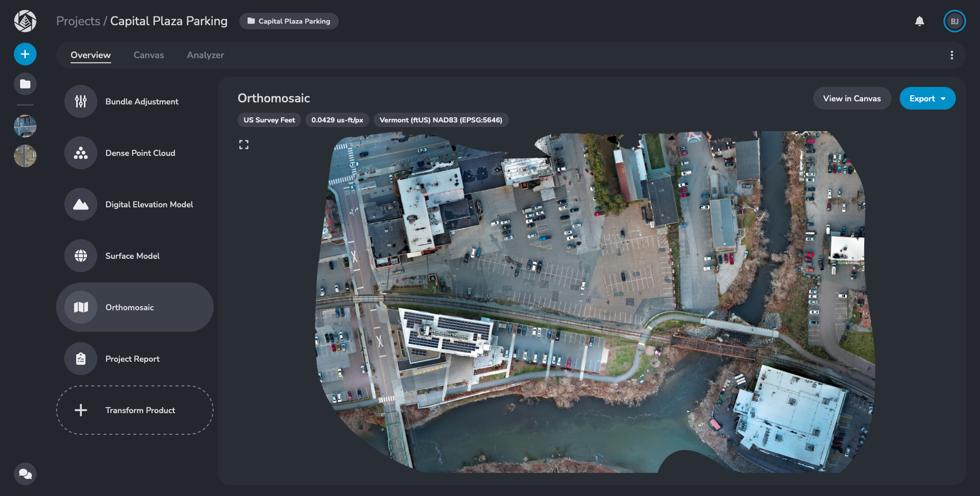
Task: Add a Transform Product
Action: tap(134, 410)
